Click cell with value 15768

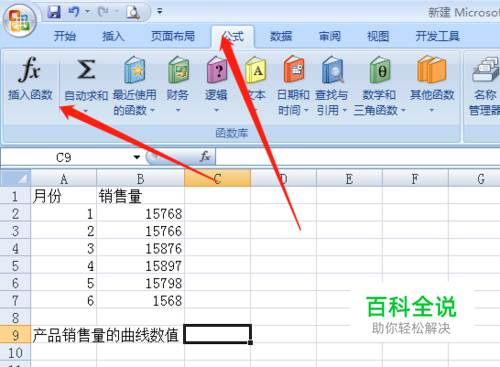(x=140, y=213)
